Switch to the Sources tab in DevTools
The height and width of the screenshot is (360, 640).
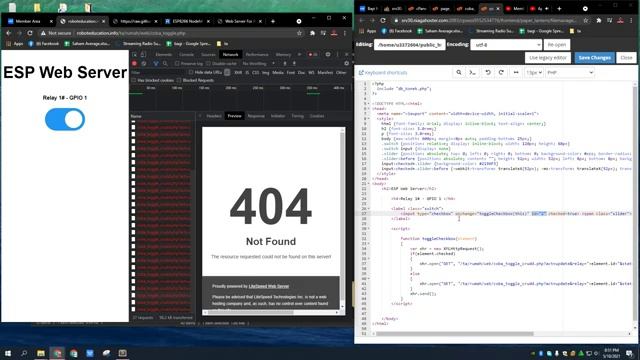(208, 54)
